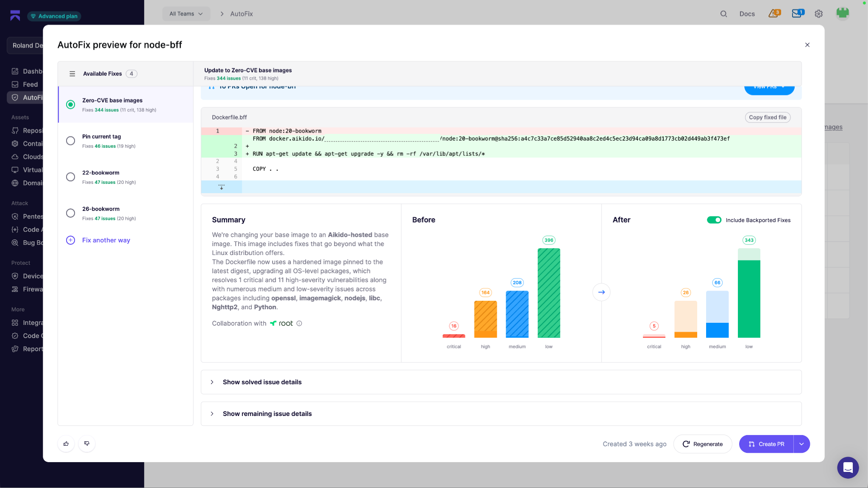The height and width of the screenshot is (488, 868).
Task: Click the 343 count label in After chart
Action: (749, 240)
